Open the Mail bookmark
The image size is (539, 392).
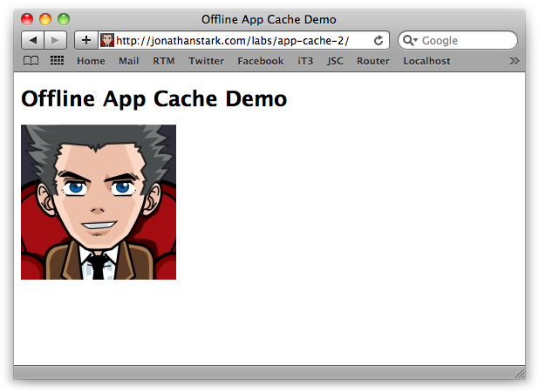point(128,61)
